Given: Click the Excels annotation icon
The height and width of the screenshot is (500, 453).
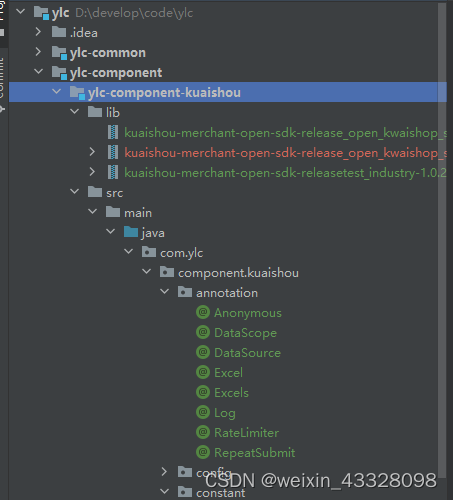Looking at the screenshot, I should point(203,392).
